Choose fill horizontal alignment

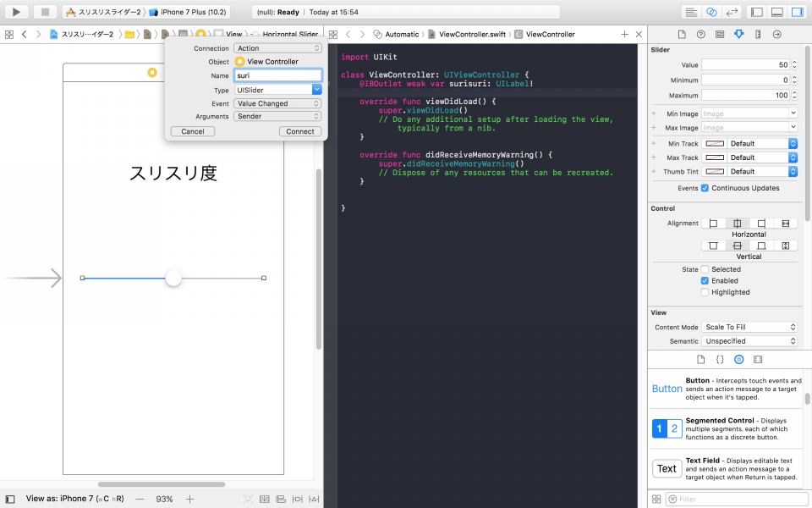(x=786, y=224)
